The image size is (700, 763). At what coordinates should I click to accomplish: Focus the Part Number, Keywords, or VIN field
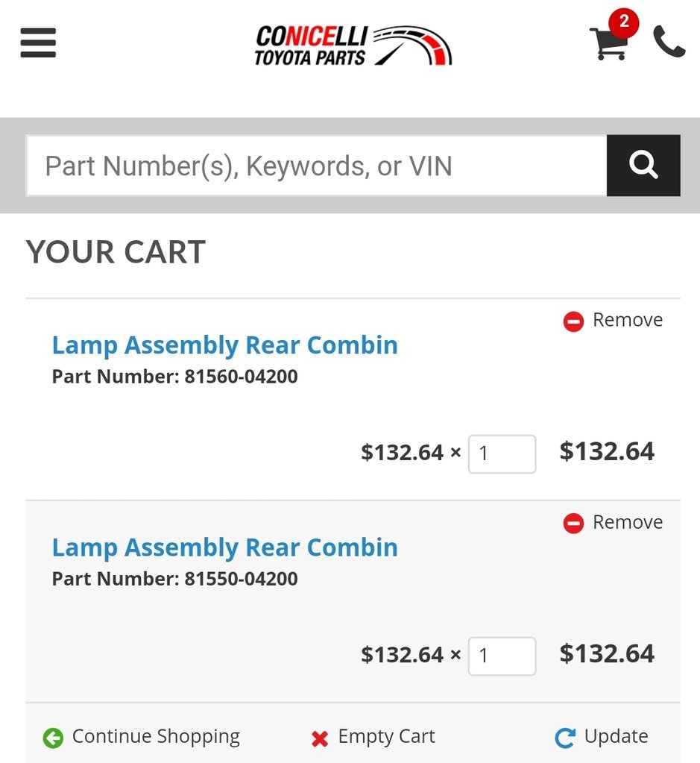pyautogui.click(x=316, y=166)
